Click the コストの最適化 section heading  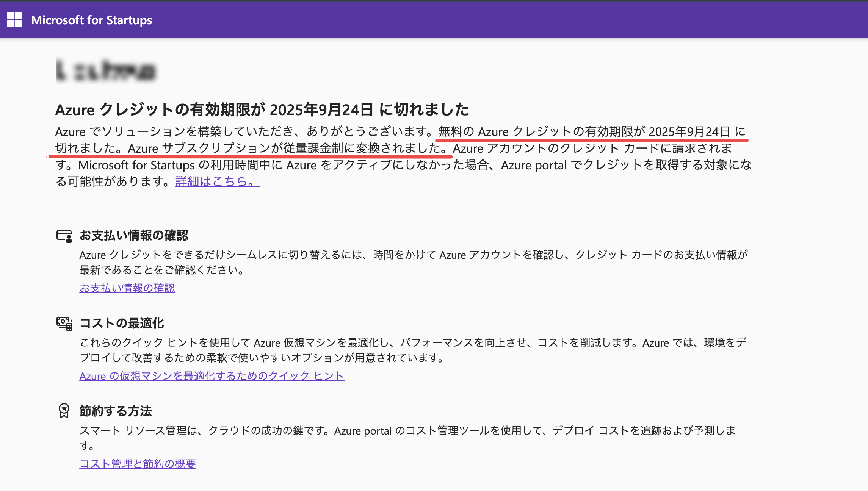(x=122, y=323)
